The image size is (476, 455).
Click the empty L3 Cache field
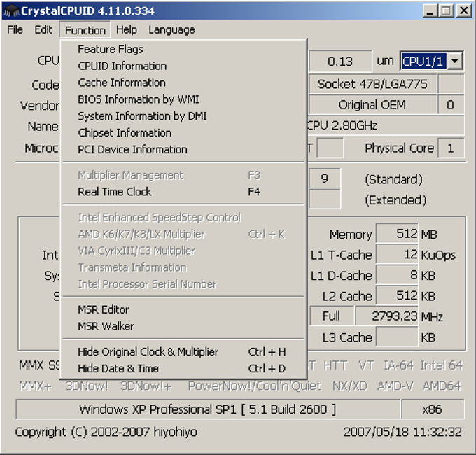coord(397,337)
